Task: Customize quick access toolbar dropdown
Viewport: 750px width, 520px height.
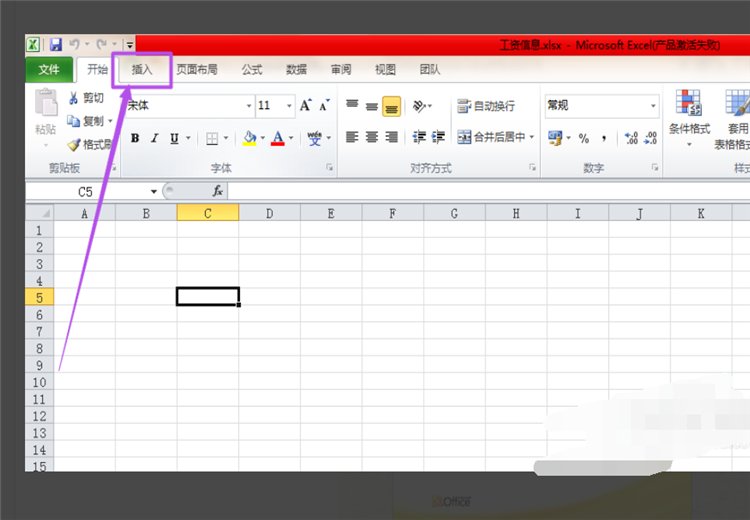Action: (x=130, y=45)
